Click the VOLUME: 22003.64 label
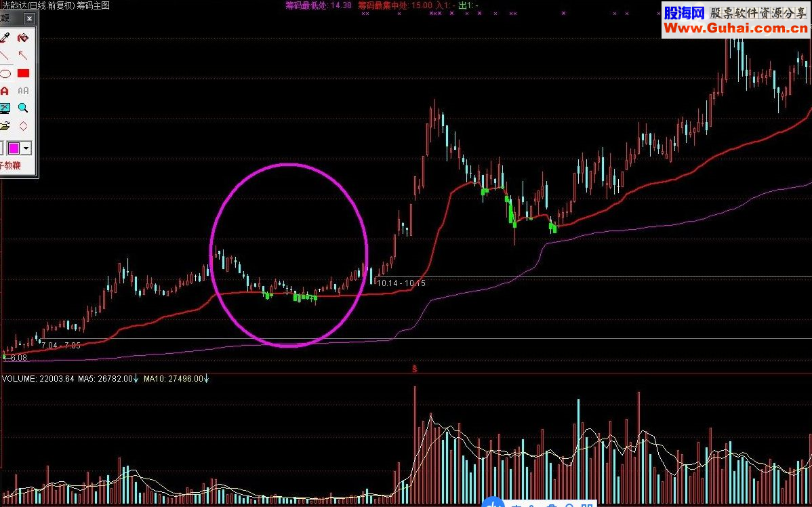 [39, 379]
